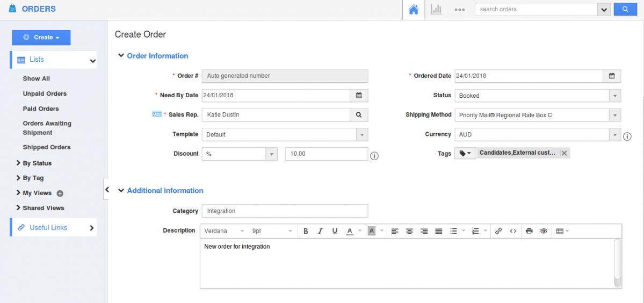The width and height of the screenshot is (644, 303).
Task: Collapse the Order Information section
Action: pyautogui.click(x=121, y=55)
